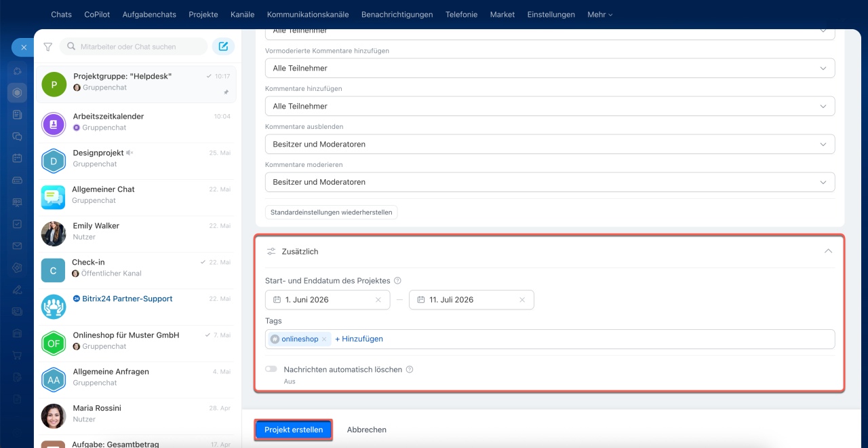Collapse the Zusätzlich section
The image size is (868, 448).
point(828,251)
